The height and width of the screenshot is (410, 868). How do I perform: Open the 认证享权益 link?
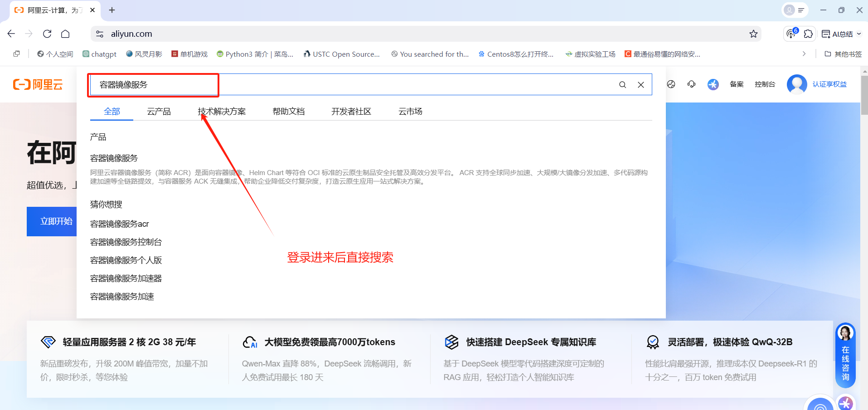point(829,84)
